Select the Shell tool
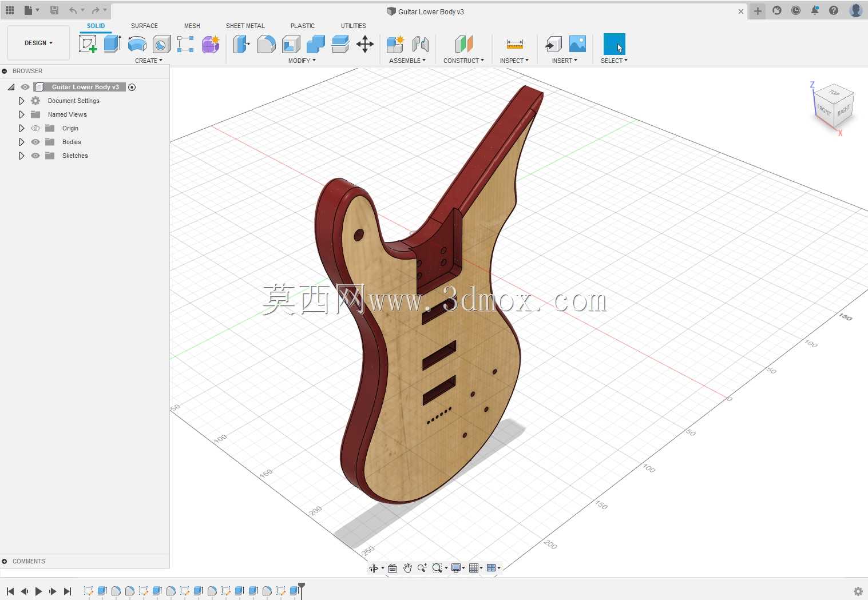 click(x=291, y=44)
